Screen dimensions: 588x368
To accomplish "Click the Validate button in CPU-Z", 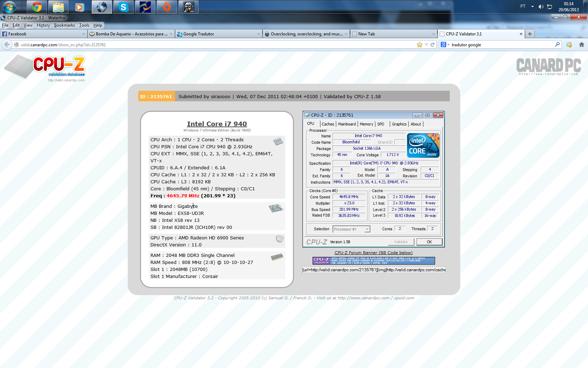I will click(401, 242).
